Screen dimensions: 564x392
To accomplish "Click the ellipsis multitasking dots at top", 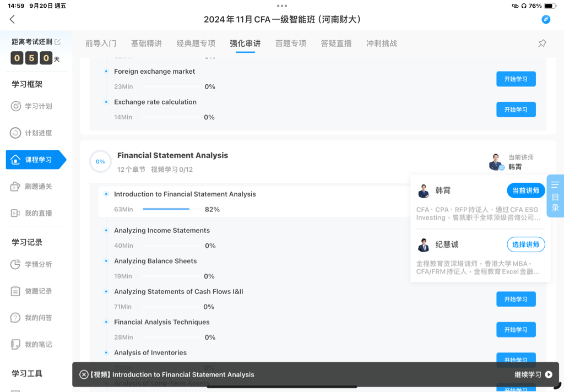I will pyautogui.click(x=282, y=6).
